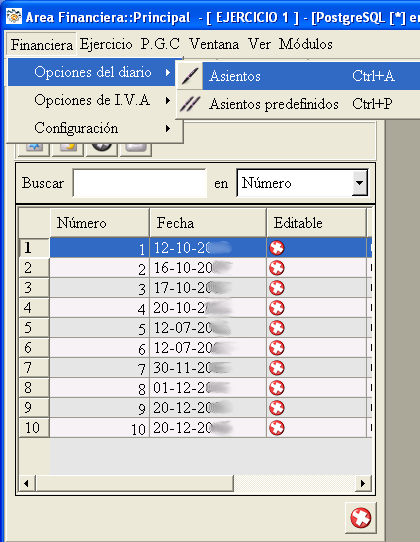Click the horizontal scrollbar left arrow

(x=27, y=483)
